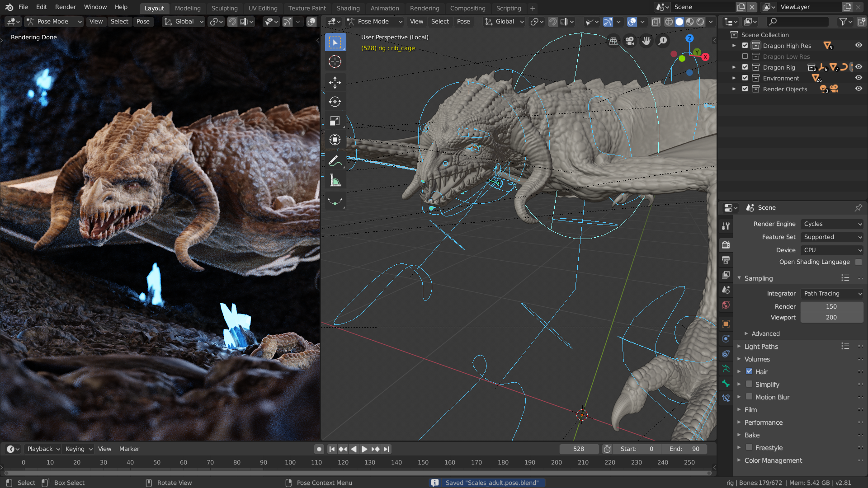Open the Output properties tab icon

[x=726, y=260]
